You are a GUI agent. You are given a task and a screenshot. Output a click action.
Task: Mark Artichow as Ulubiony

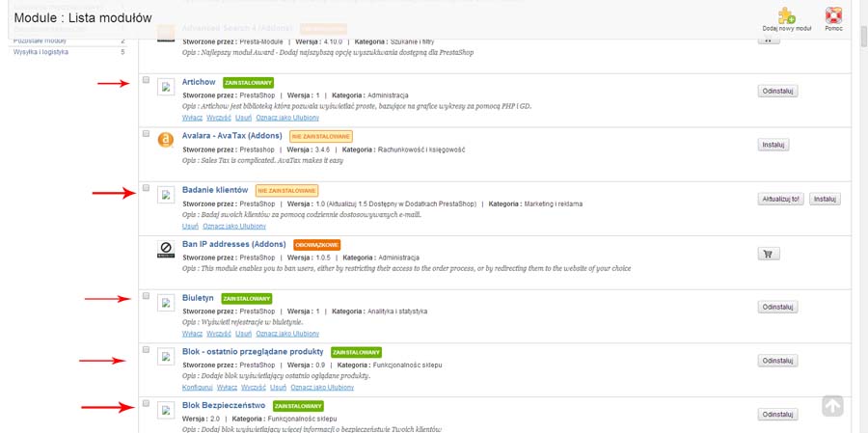click(x=287, y=118)
